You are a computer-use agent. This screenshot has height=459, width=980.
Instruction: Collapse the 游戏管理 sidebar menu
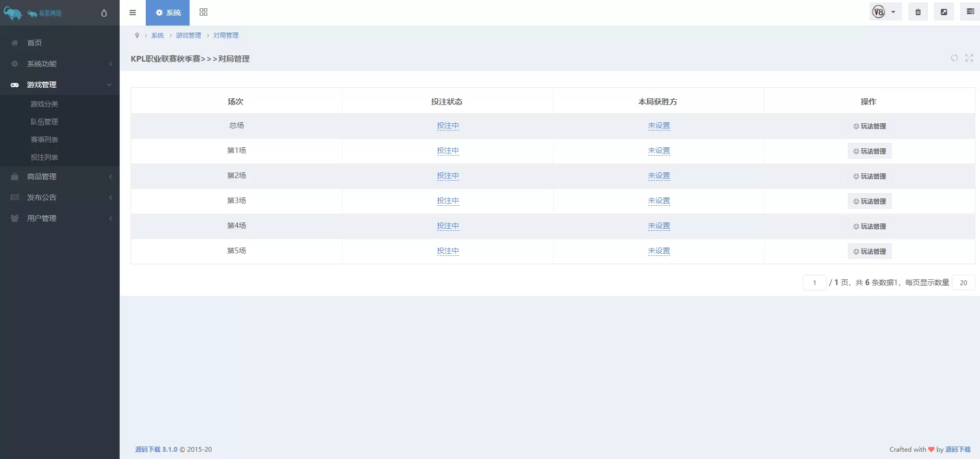click(60, 85)
